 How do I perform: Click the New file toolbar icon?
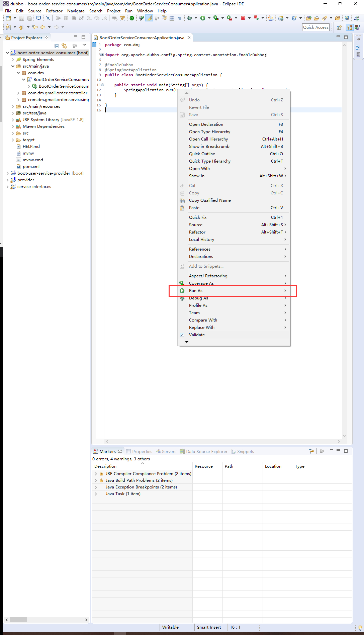(x=8, y=18)
